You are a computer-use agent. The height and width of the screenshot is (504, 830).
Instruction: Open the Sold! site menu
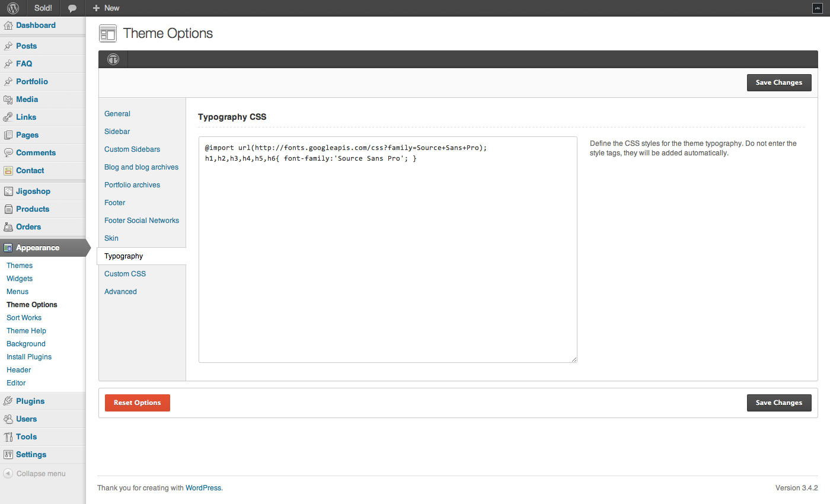point(43,8)
